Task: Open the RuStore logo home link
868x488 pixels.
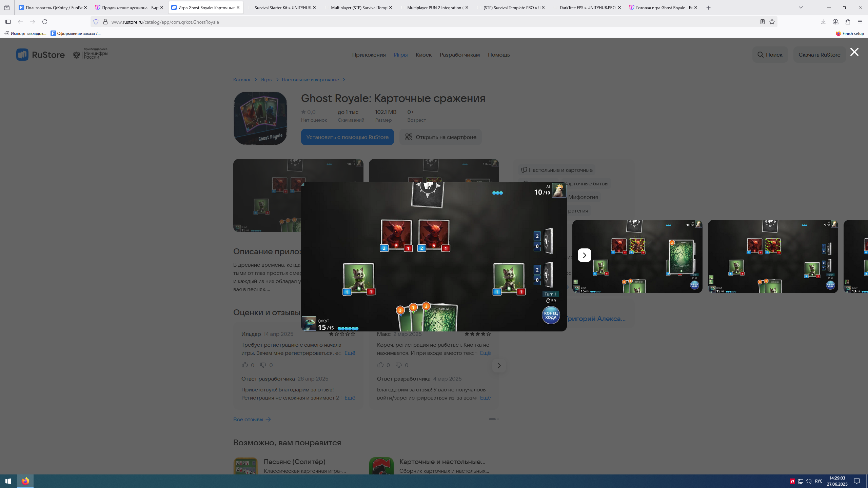Action: point(40,55)
